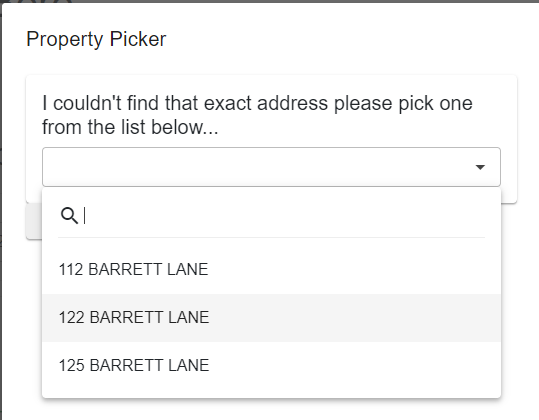Collapse the list with the caret arrow

pyautogui.click(x=480, y=167)
